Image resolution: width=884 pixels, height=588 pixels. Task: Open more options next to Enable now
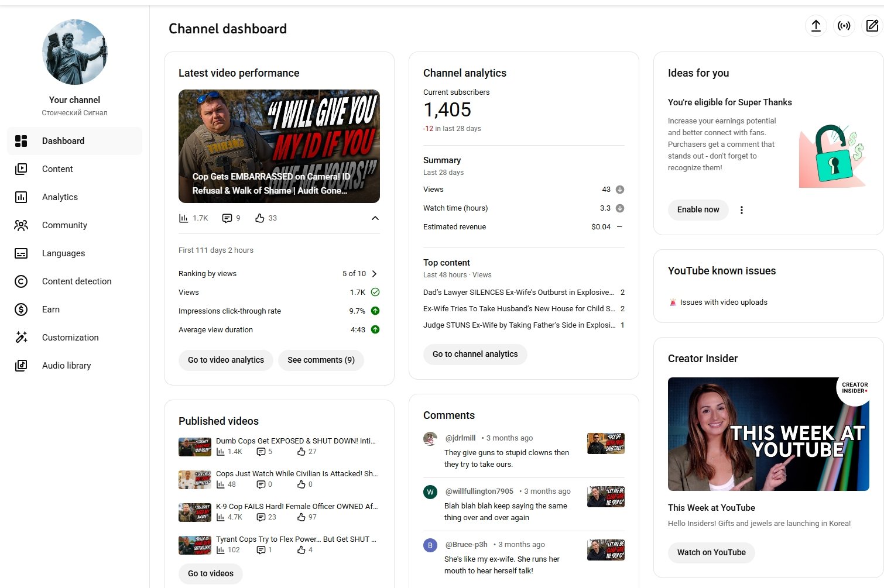741,210
